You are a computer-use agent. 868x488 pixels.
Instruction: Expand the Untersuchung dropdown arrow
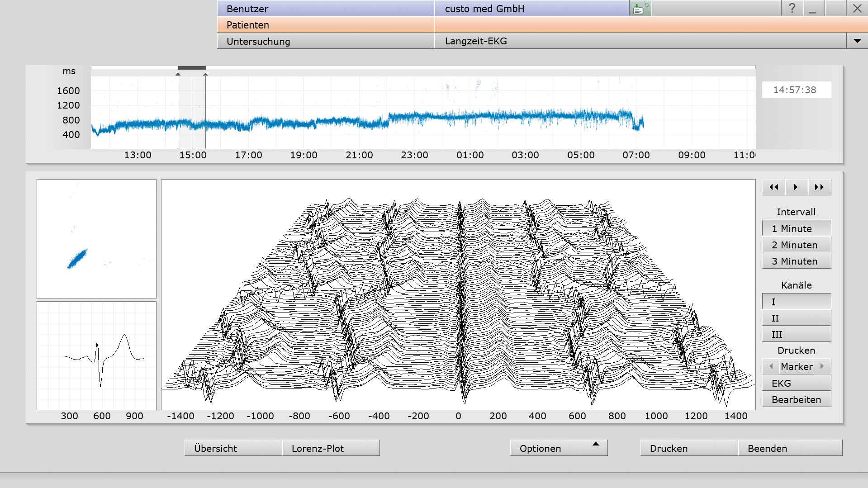[857, 41]
